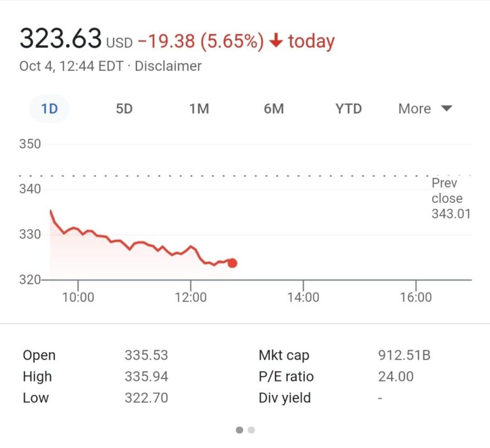Viewport: 490px width, 448px height.
Task: Click the 323.63 stock price
Action: point(61,40)
